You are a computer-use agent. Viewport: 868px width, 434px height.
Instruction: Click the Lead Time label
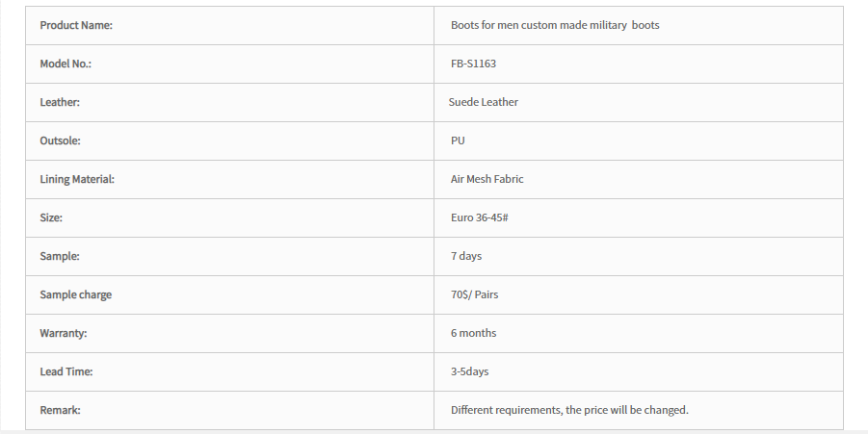coord(66,372)
